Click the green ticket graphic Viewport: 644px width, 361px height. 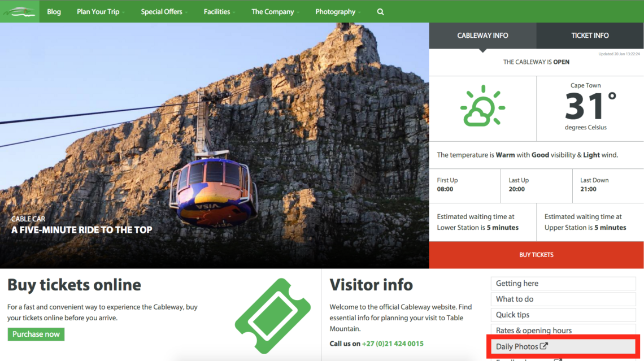pos(273,316)
